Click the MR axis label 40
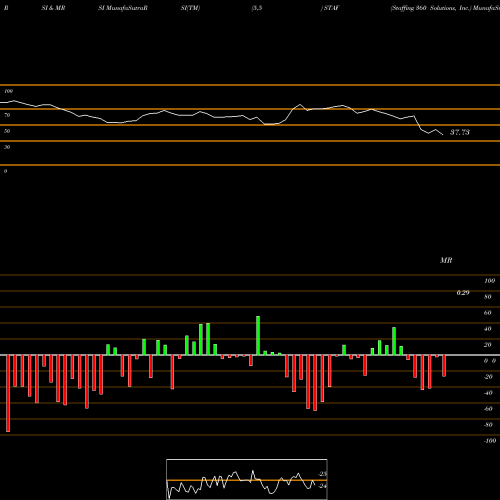 [488, 329]
